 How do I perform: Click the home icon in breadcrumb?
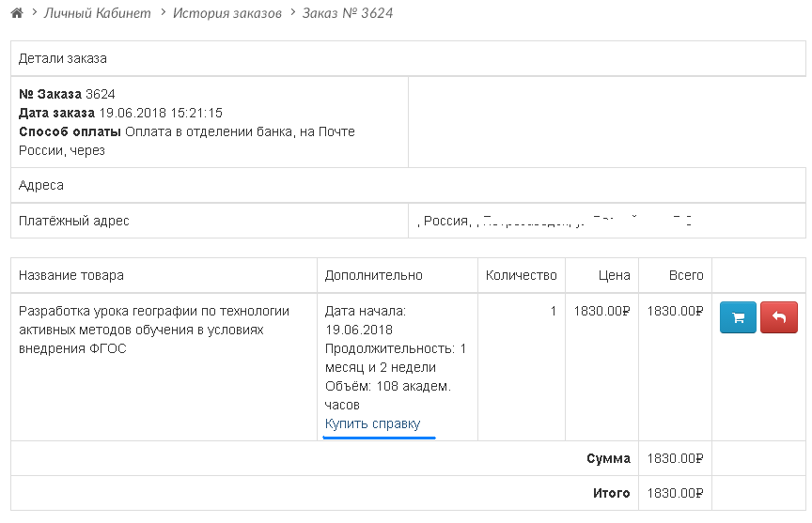click(x=16, y=14)
